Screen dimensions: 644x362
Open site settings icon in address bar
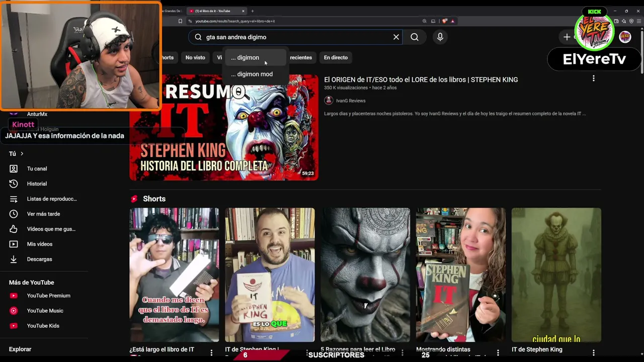coord(190,21)
